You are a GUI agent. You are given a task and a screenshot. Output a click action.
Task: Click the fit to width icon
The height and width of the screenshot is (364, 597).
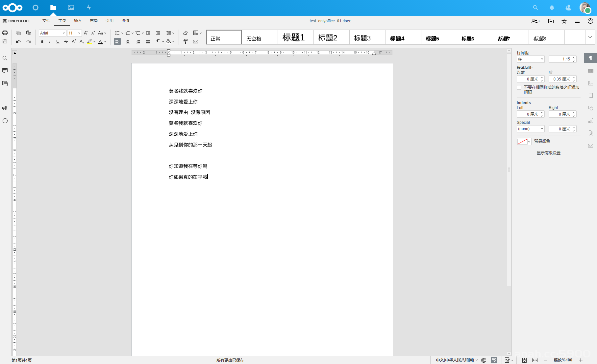click(535, 360)
